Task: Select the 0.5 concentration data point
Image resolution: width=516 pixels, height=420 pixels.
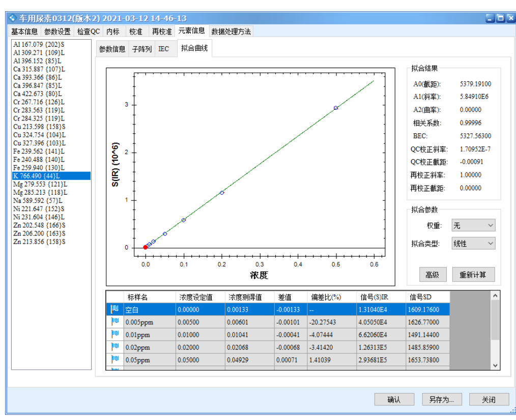Action: click(336, 108)
